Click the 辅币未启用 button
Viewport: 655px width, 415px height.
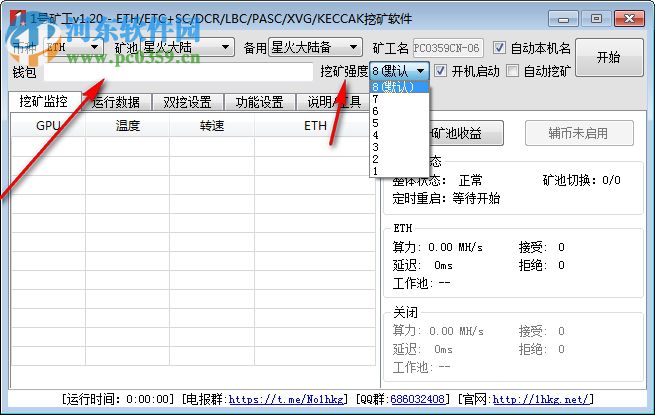579,133
